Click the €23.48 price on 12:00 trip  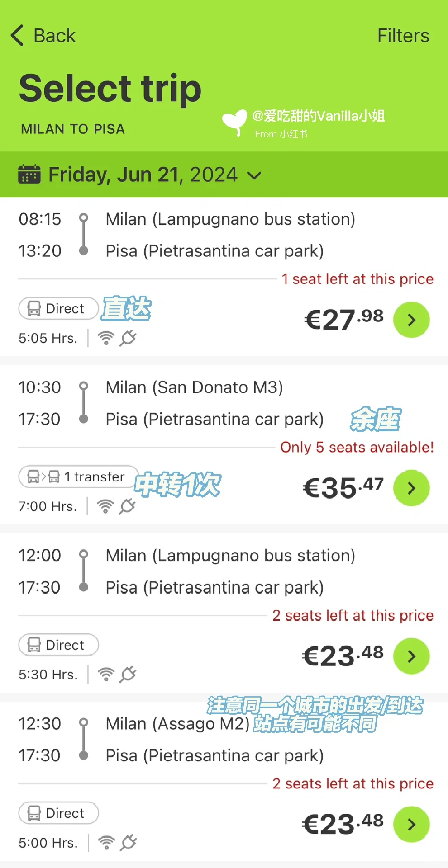pyautogui.click(x=343, y=656)
